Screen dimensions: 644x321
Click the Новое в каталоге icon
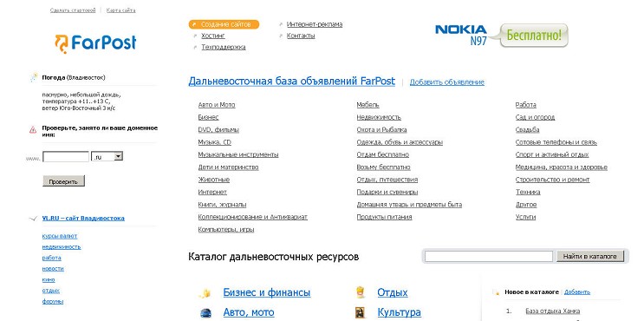pos(496,292)
